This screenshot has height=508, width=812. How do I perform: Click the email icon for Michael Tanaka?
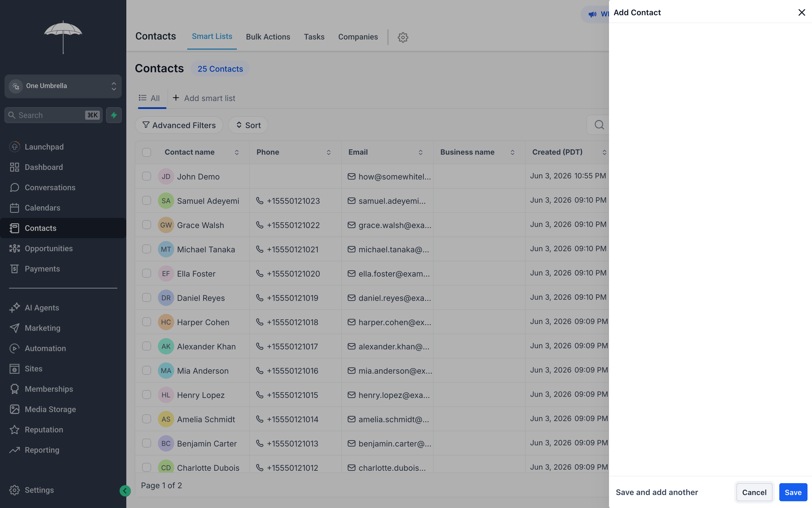click(351, 249)
